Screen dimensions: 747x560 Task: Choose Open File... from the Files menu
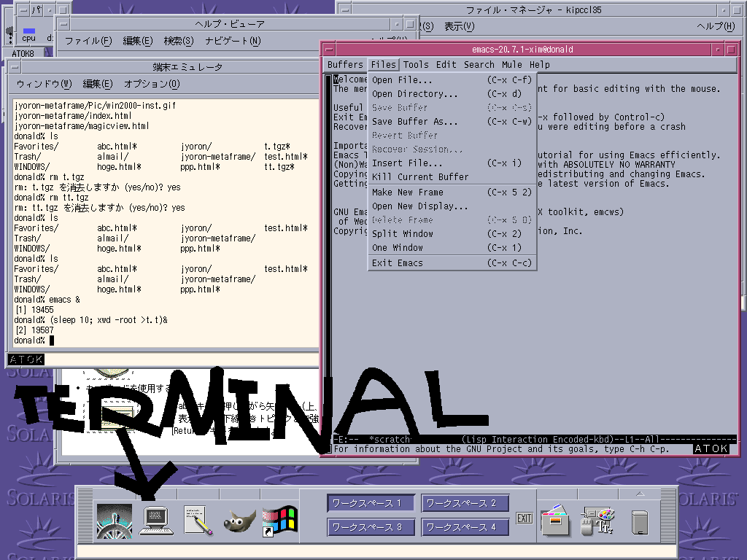click(452, 80)
